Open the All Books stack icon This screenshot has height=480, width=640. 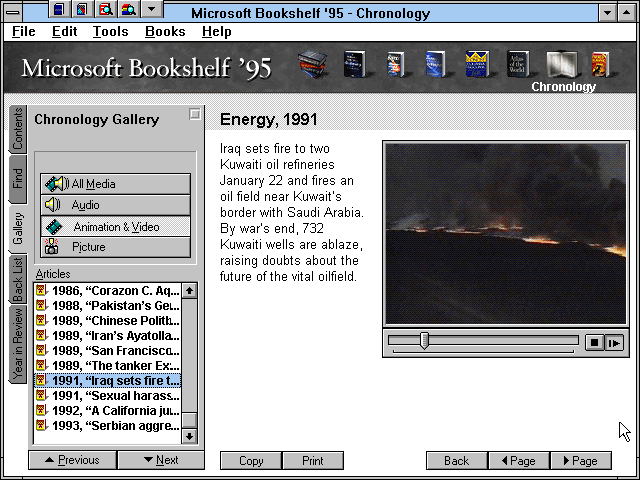pos(312,64)
